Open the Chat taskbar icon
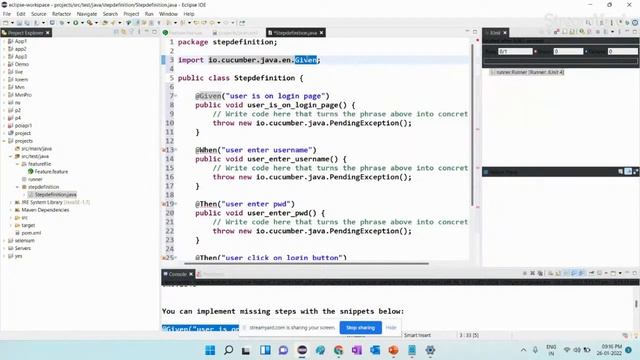This screenshot has height=360, width=640. (283, 350)
